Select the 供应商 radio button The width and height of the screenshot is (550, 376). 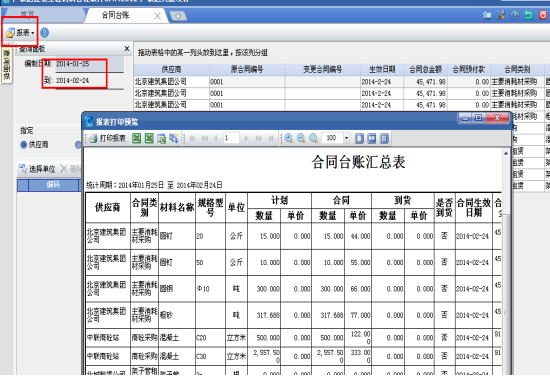click(24, 145)
